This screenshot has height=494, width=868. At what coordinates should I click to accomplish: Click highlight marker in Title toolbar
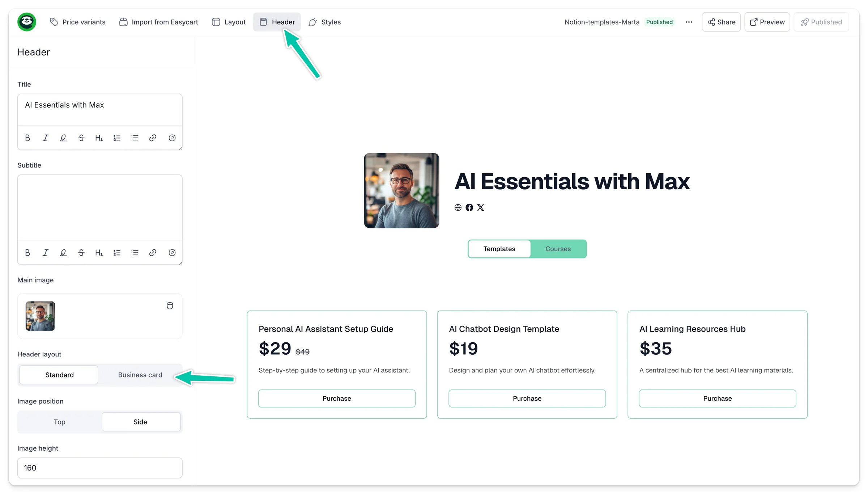pyautogui.click(x=63, y=138)
